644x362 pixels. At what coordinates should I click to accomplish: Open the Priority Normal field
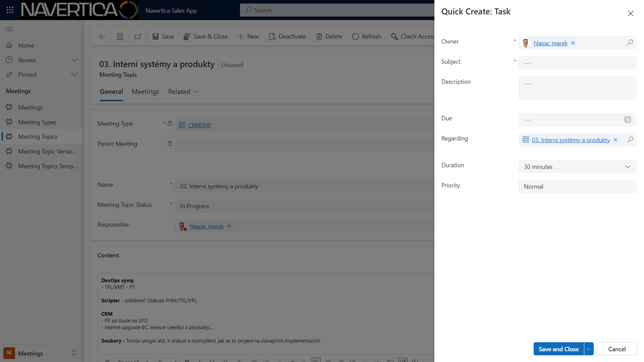pos(577,187)
